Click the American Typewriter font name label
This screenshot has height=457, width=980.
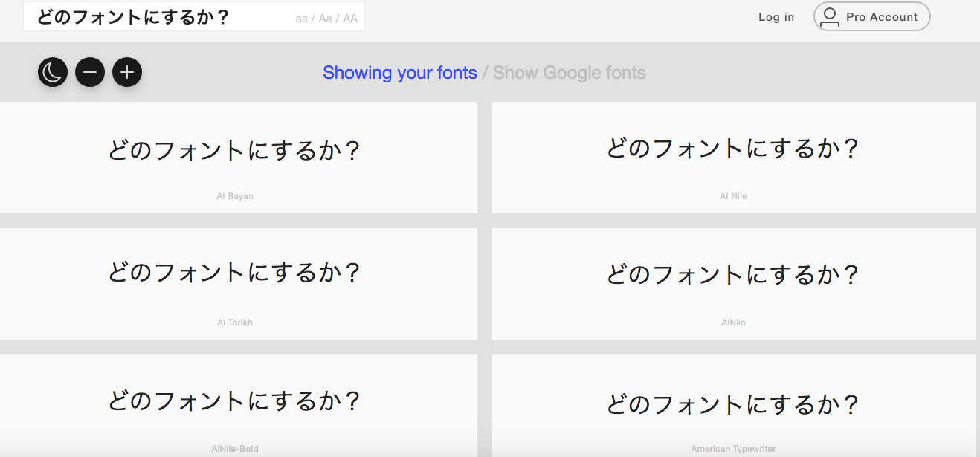point(733,449)
